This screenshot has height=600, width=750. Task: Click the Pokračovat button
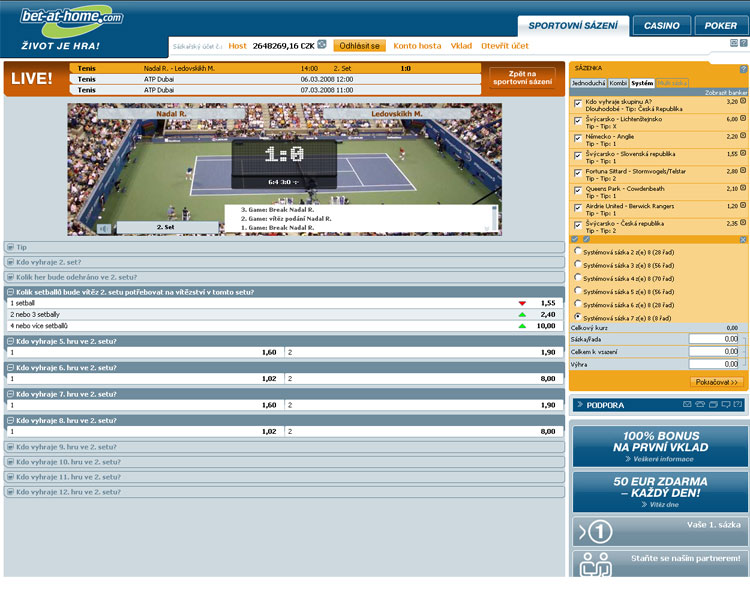[x=716, y=382]
